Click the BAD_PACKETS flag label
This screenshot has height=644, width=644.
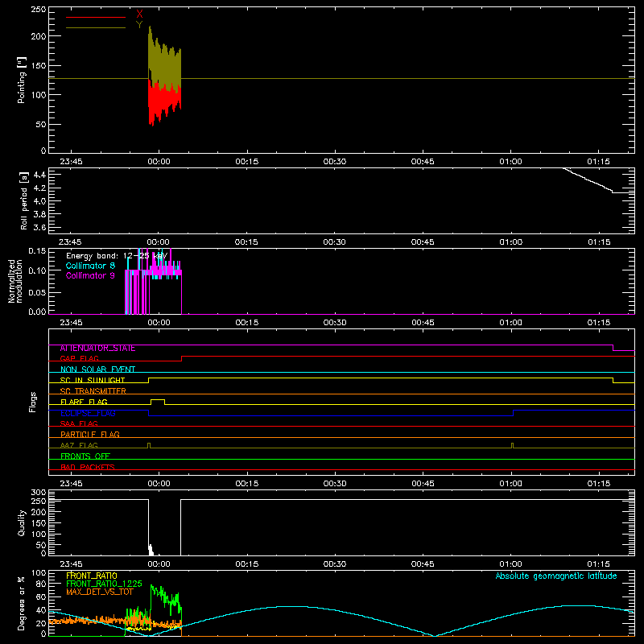click(x=88, y=467)
